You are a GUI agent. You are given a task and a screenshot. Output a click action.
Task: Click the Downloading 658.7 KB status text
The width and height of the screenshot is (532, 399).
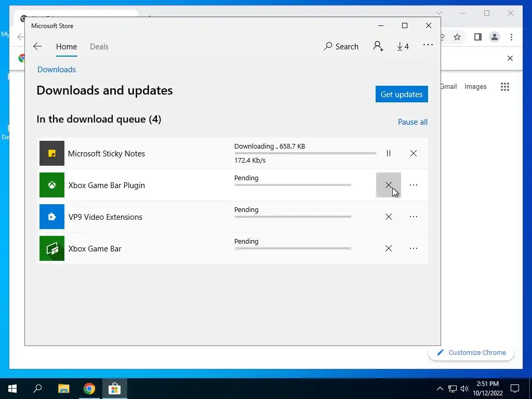(270, 146)
